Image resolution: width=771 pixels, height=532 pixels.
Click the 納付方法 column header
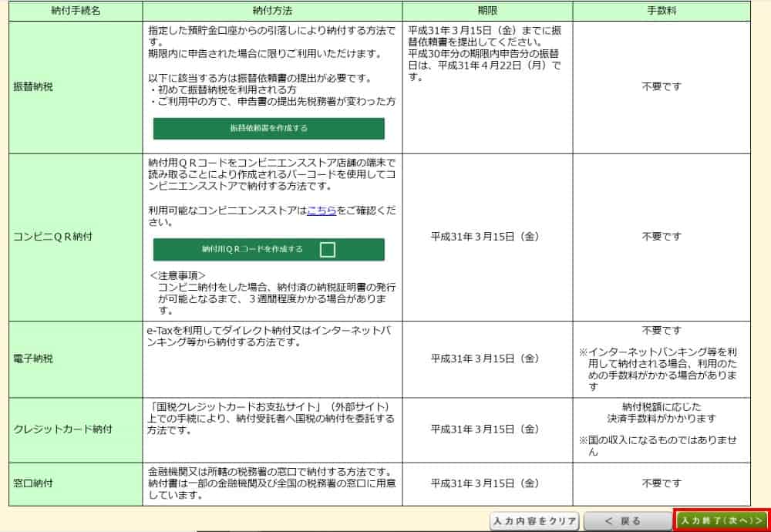click(272, 12)
